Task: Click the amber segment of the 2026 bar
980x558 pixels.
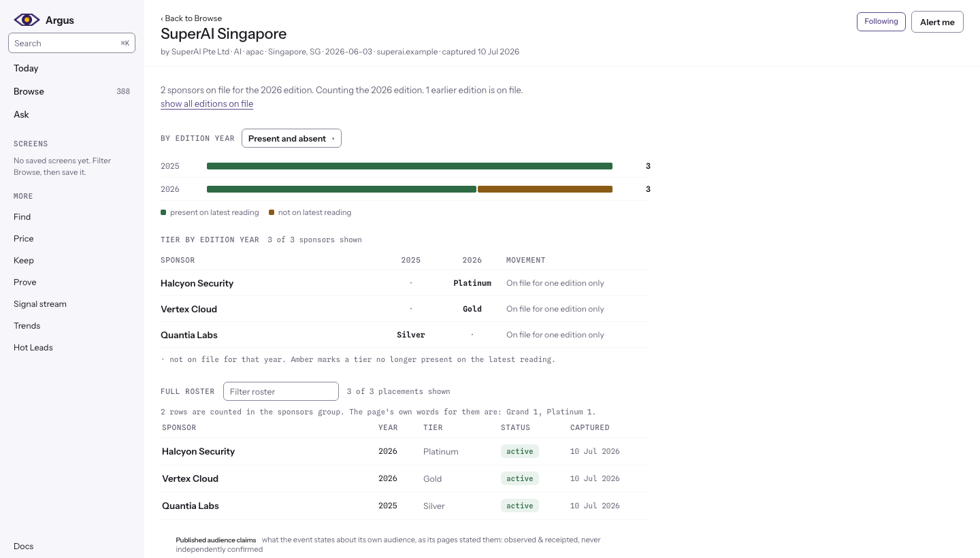Action: click(x=545, y=189)
